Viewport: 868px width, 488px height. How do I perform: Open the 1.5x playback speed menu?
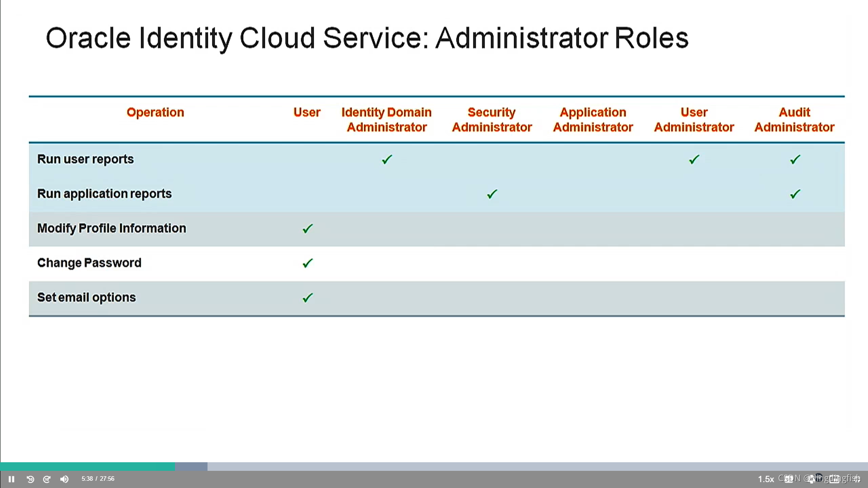766,479
